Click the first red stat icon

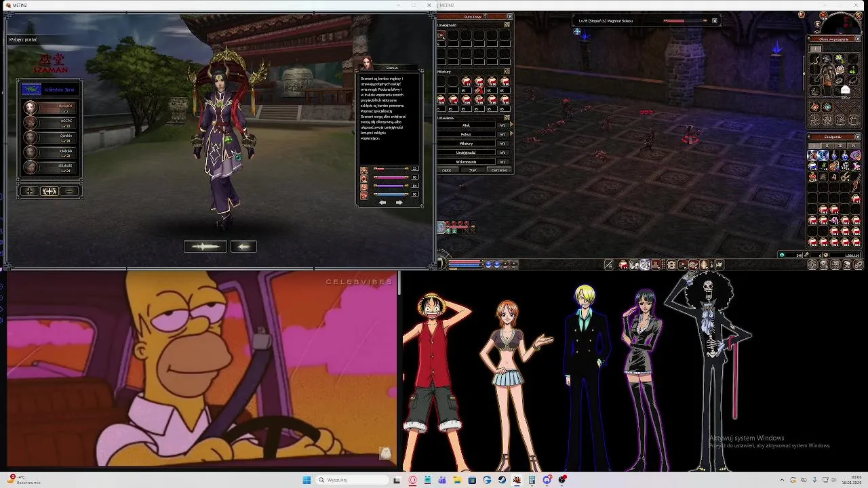coord(364,170)
